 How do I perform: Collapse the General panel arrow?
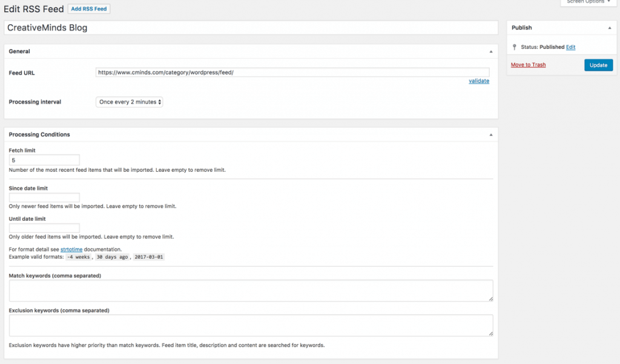(490, 52)
